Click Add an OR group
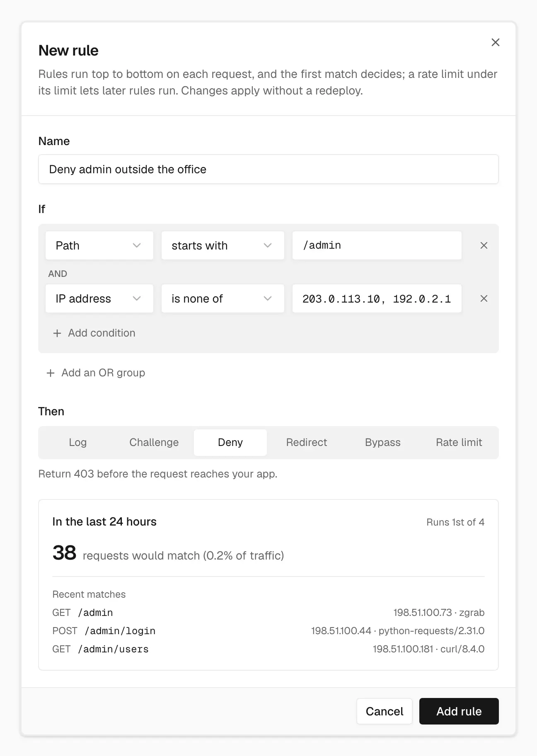 96,373
